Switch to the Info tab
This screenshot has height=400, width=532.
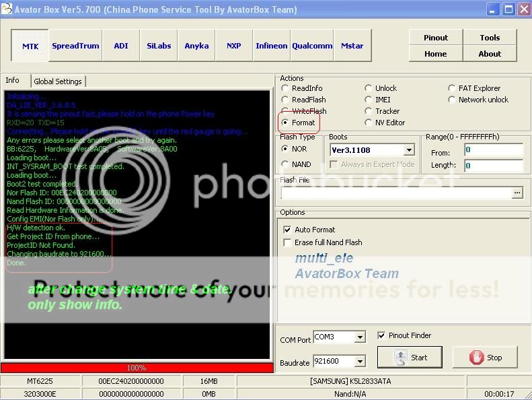click(x=13, y=81)
